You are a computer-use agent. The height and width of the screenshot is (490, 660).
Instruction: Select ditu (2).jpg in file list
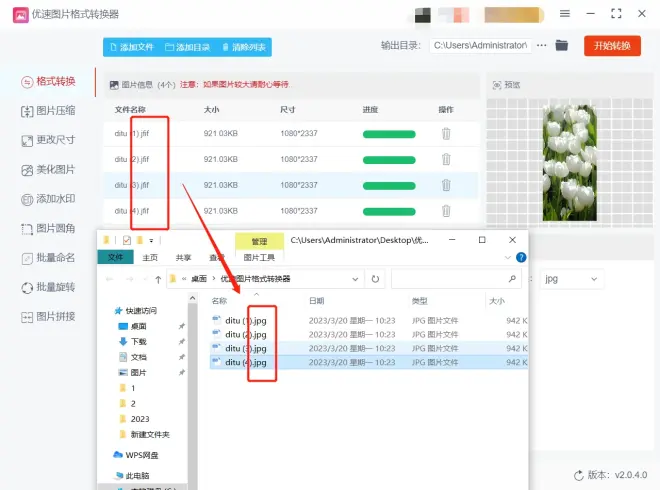246,334
